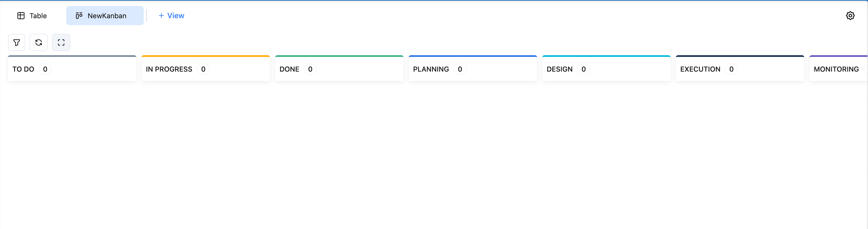This screenshot has width=868, height=229.
Task: Click the TO DO card count badge
Action: [x=45, y=69]
